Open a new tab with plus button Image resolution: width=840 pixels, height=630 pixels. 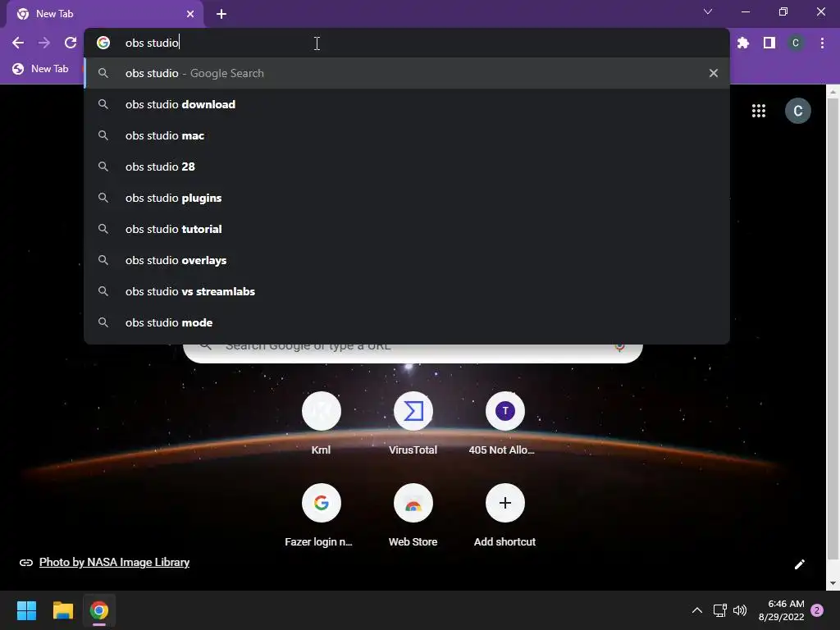coord(221,14)
